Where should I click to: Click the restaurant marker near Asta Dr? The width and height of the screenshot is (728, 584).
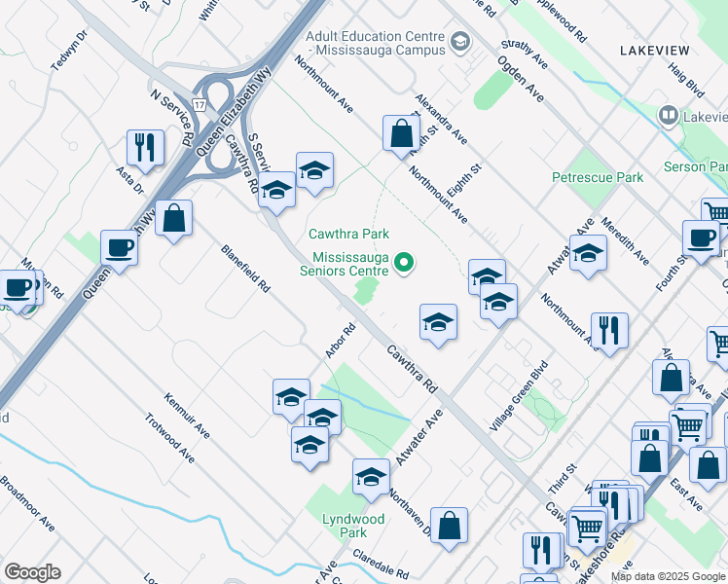point(145,148)
